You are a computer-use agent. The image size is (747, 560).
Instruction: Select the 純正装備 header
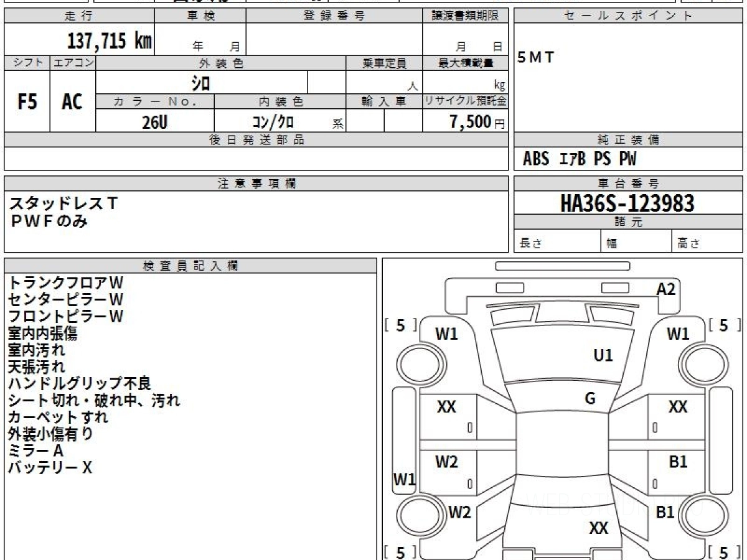pyautogui.click(x=628, y=140)
